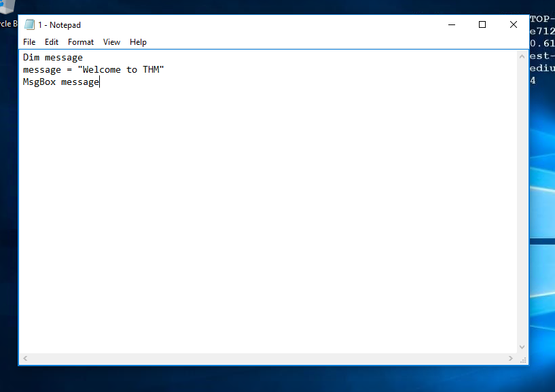
Task: Close the Notepad window
Action: click(x=513, y=25)
